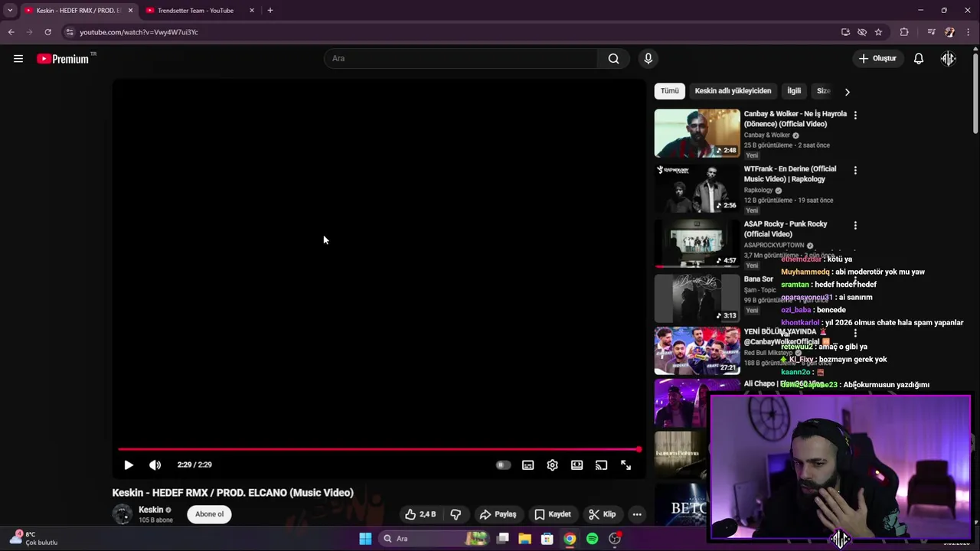Switch to theater mode view

click(577, 465)
